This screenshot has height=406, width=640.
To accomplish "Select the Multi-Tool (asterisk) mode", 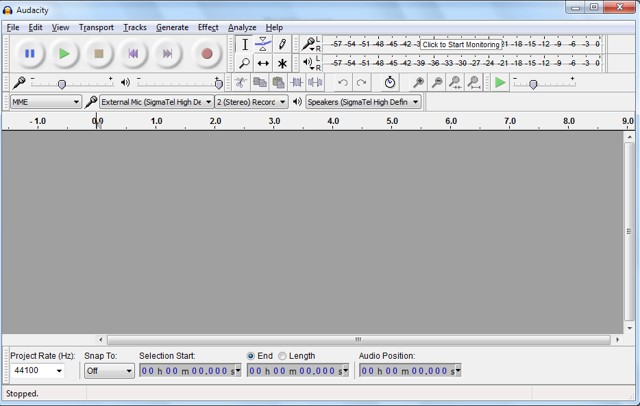I will (282, 63).
